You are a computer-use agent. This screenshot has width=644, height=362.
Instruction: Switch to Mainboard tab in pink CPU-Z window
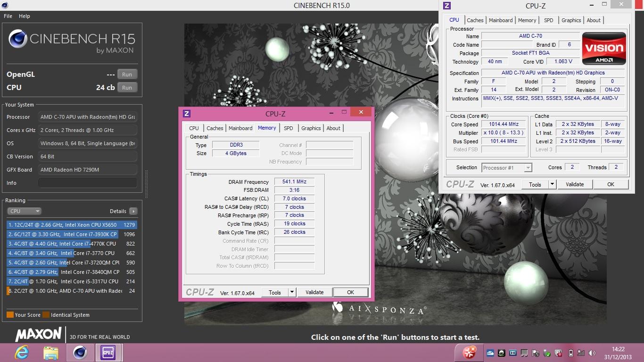tap(240, 128)
